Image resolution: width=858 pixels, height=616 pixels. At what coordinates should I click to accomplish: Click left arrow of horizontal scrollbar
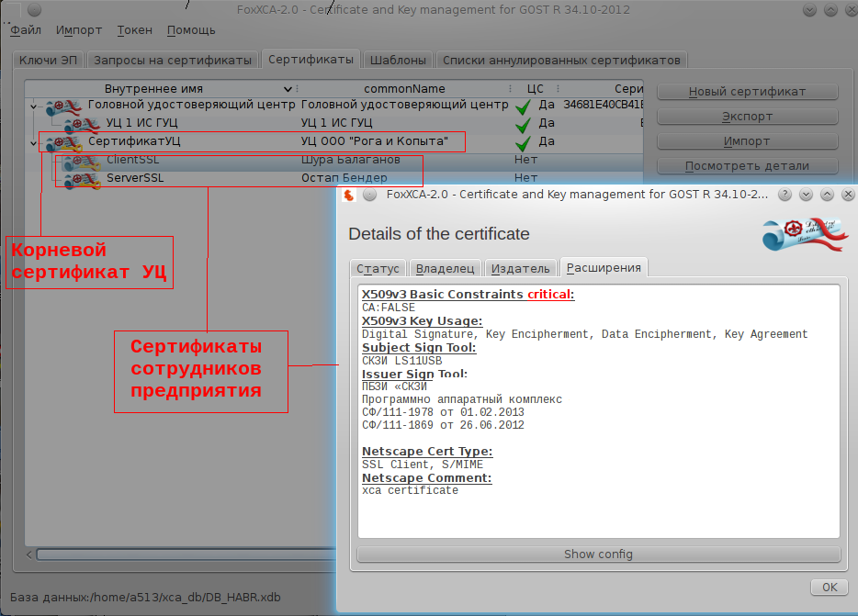[x=29, y=554]
